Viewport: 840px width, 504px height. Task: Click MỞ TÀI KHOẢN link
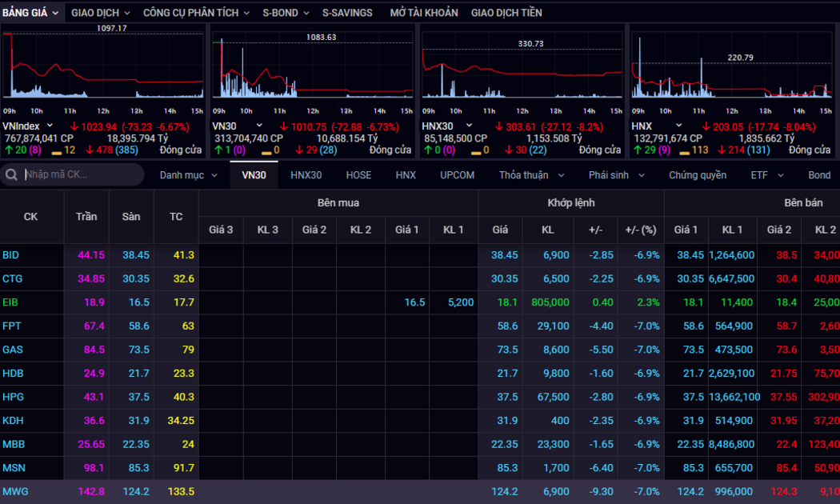coord(424,13)
